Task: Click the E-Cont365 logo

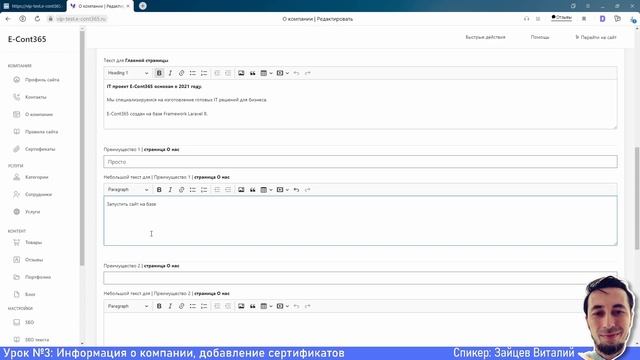Action: (27, 39)
